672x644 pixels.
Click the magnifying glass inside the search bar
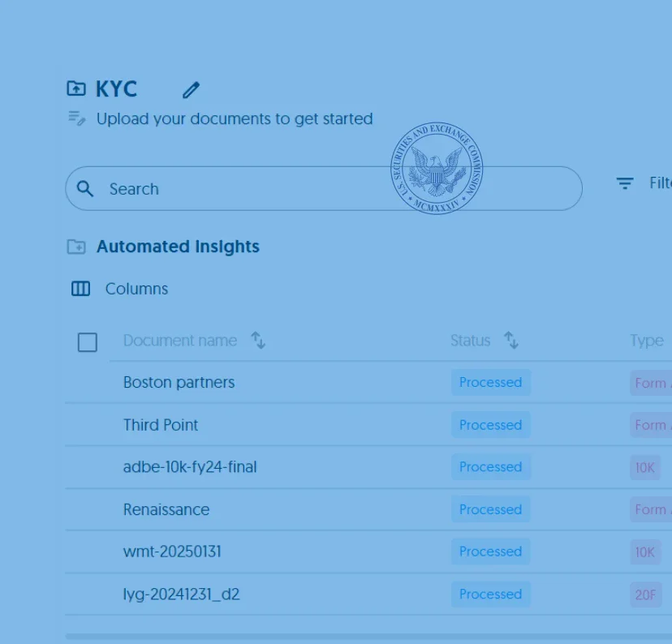(x=85, y=188)
